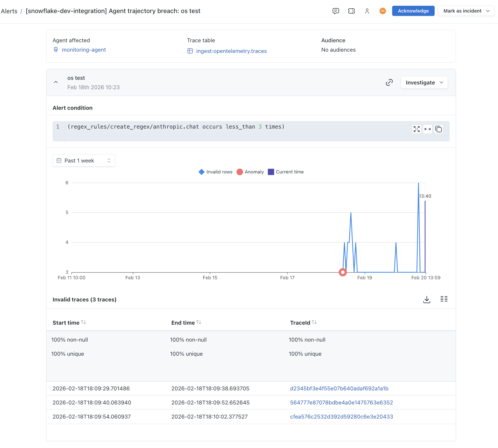The width and height of the screenshot is (498, 448).
Task: Select end time 2026-02-18T18:09:38.693705
Action: [210, 389]
